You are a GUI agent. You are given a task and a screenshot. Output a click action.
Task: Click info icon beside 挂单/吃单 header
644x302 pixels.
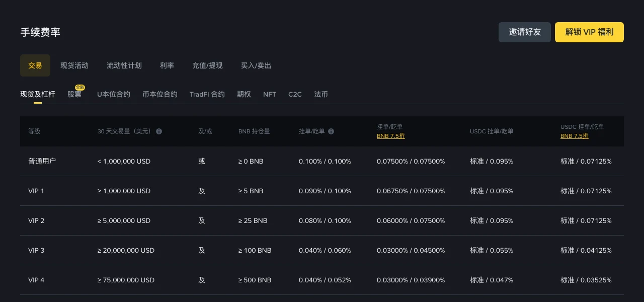[331, 131]
